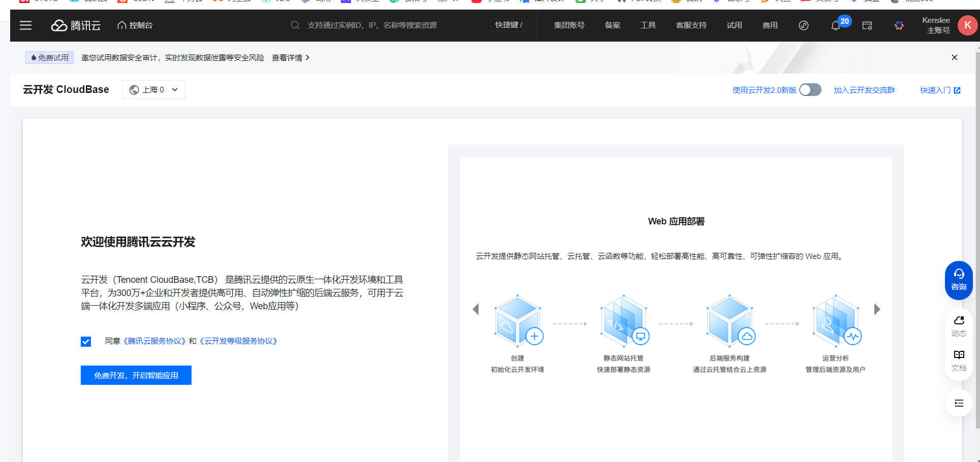Click the 后端服务构建 cube icon

(x=730, y=321)
